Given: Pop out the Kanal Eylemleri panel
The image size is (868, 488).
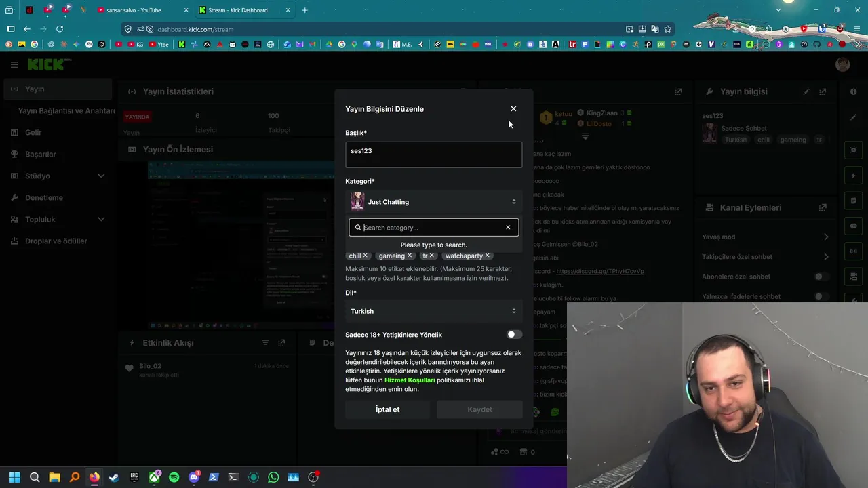Looking at the screenshot, I should pyautogui.click(x=823, y=207).
